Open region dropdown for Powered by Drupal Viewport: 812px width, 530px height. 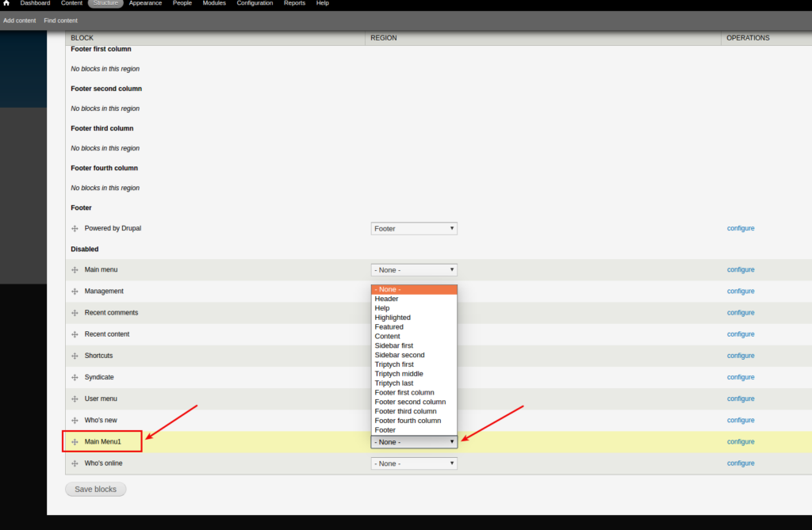[414, 228]
